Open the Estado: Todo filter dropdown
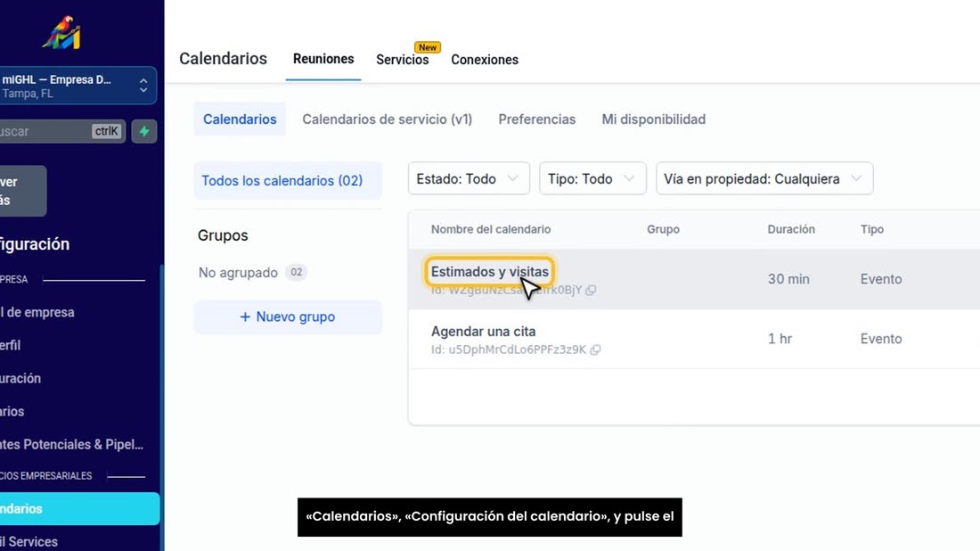Image resolution: width=980 pixels, height=551 pixels. coord(469,179)
